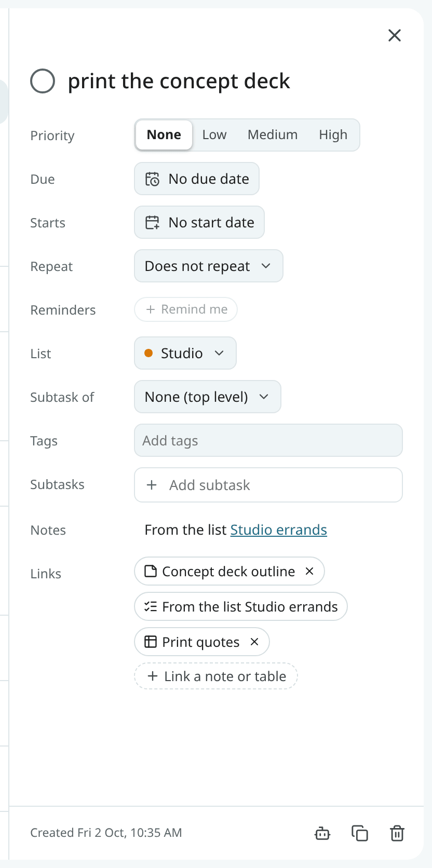
Task: Focus the 'Add subtask' field
Action: [x=268, y=485]
